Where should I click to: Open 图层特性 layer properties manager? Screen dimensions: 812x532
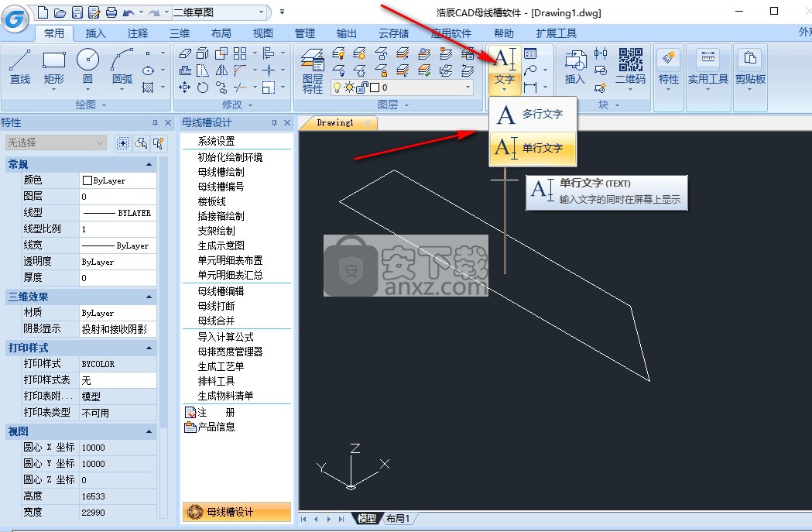pos(313,71)
